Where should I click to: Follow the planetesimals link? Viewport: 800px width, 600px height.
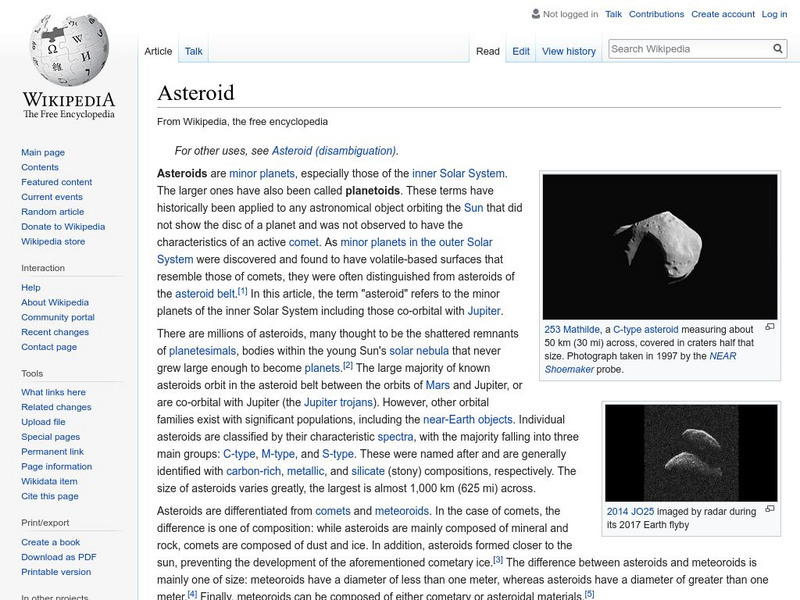[202, 351]
